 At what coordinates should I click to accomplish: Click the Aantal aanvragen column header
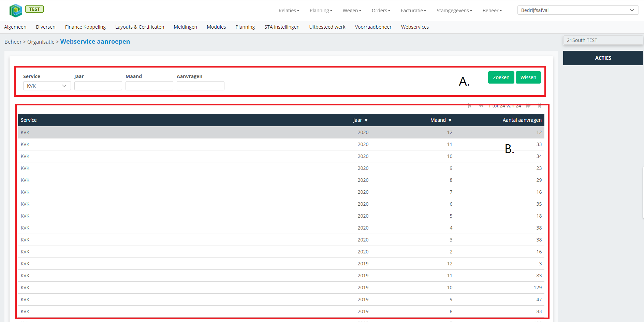(x=522, y=120)
